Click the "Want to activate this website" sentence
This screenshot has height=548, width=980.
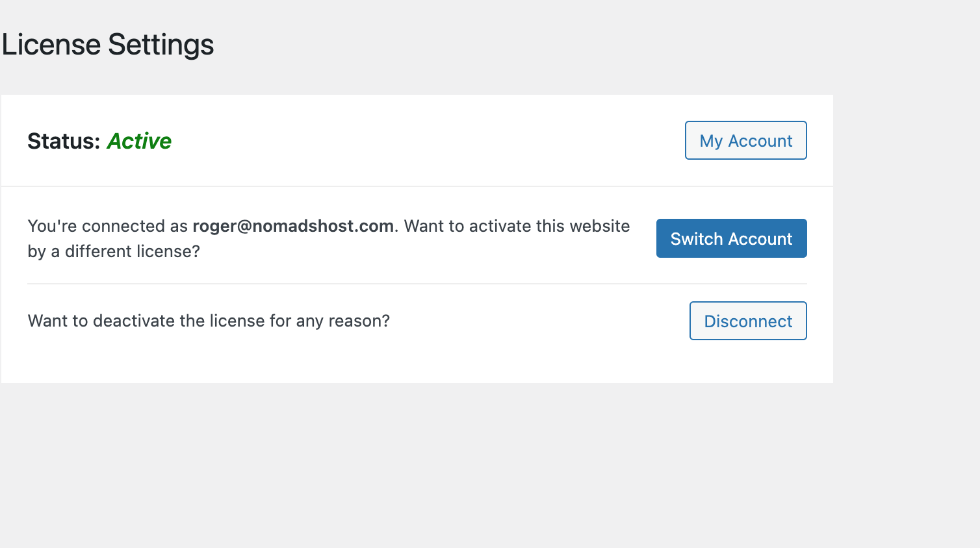pos(517,226)
